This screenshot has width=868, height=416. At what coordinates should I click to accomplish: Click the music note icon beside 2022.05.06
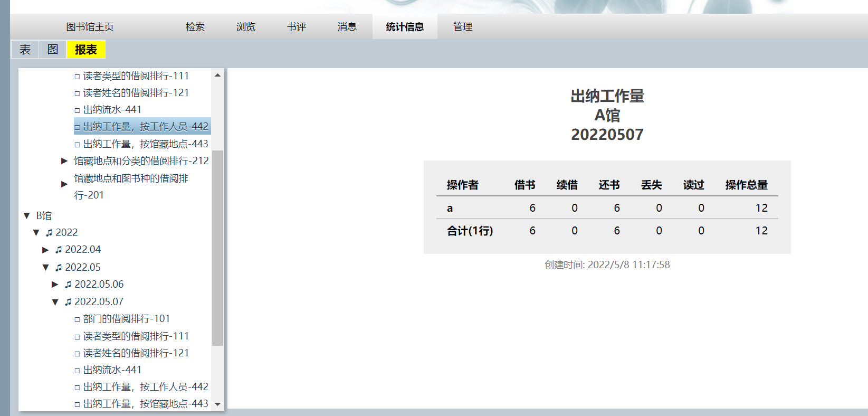click(68, 285)
